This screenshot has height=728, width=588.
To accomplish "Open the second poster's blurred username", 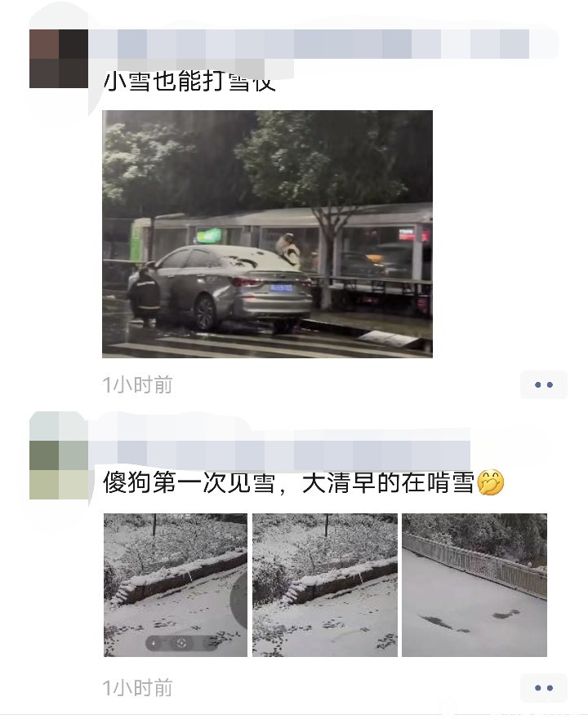I will [279, 455].
